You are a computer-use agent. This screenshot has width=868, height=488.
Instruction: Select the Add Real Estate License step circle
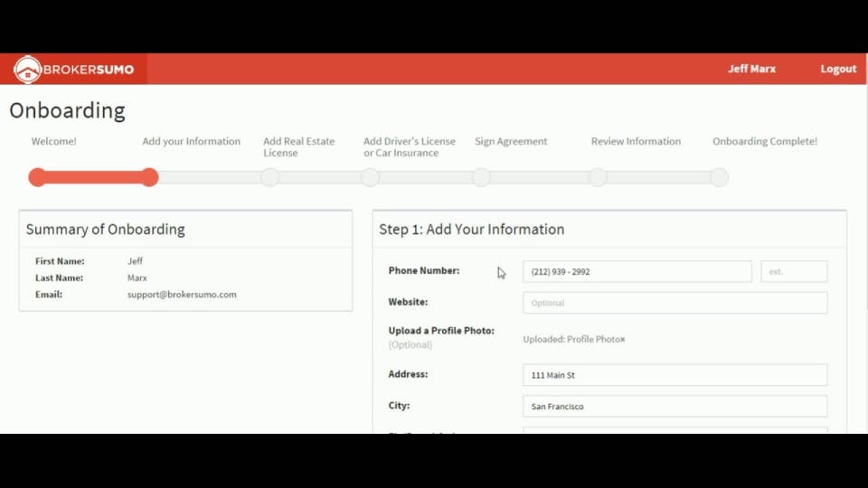click(x=270, y=177)
